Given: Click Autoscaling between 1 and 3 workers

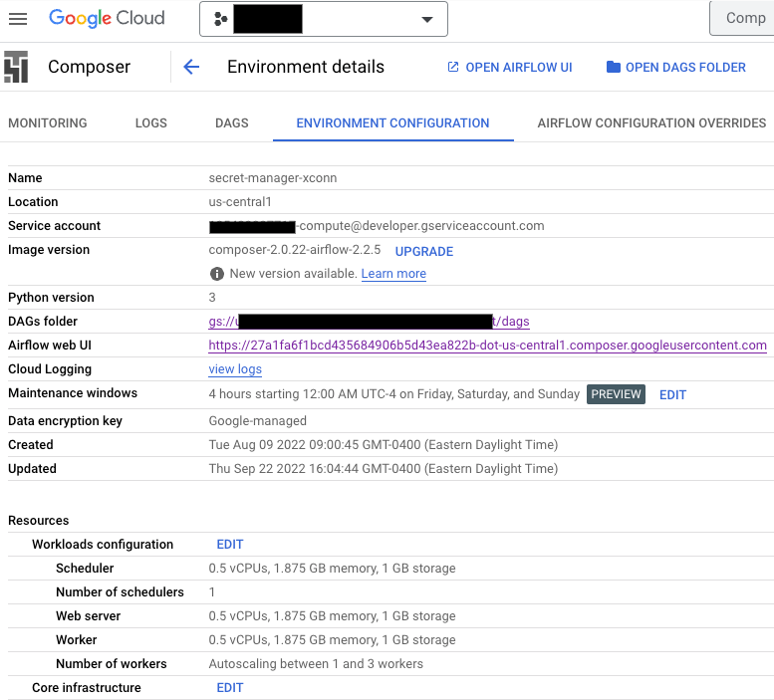Looking at the screenshot, I should [316, 664].
